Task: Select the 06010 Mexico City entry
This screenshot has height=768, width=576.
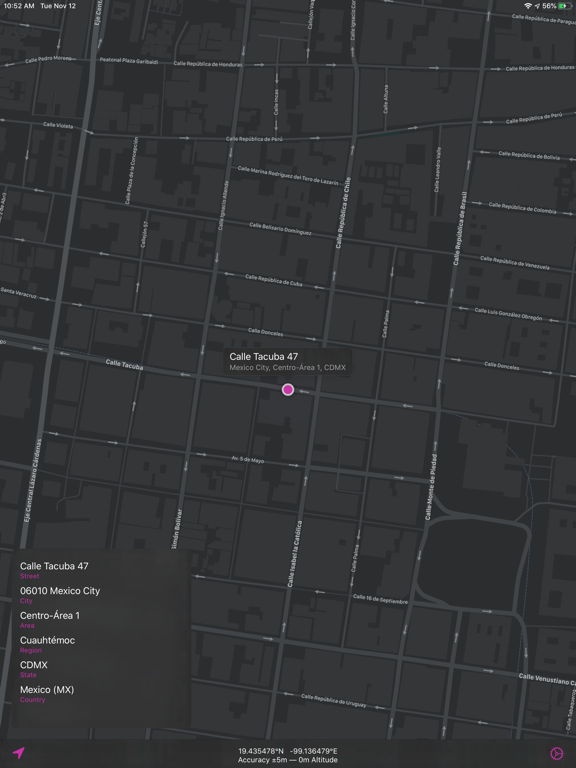Action: 60,595
